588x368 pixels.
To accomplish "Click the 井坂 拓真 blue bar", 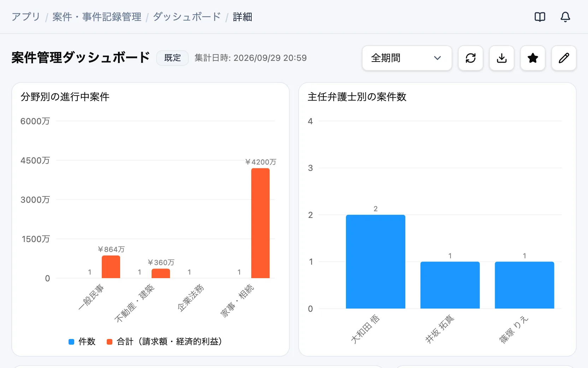I will (x=450, y=285).
